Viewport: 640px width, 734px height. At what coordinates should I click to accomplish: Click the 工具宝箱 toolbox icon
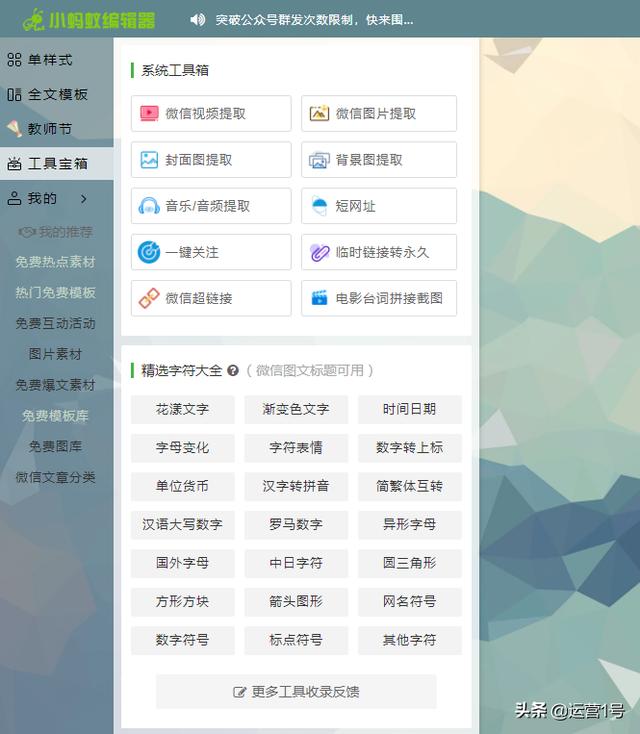pos(15,163)
